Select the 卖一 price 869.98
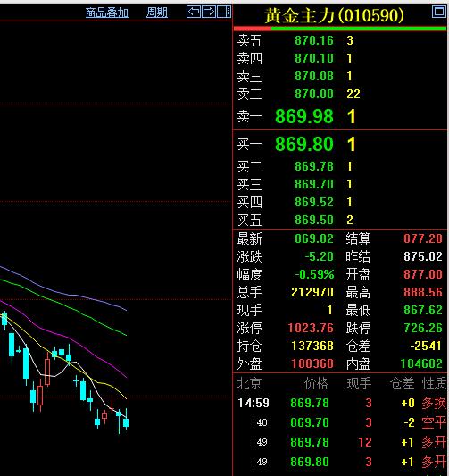449x476 pixels. pos(304,116)
